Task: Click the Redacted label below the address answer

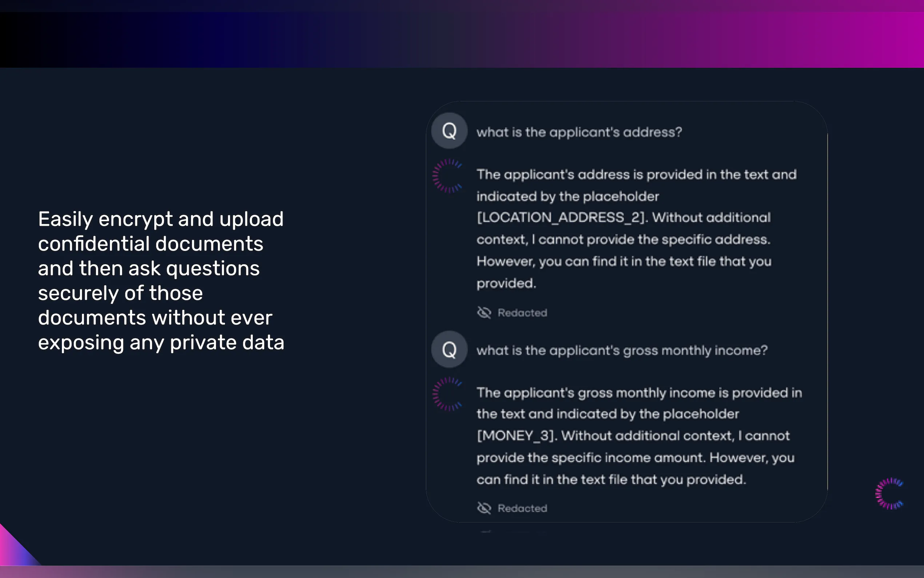Action: [522, 313]
